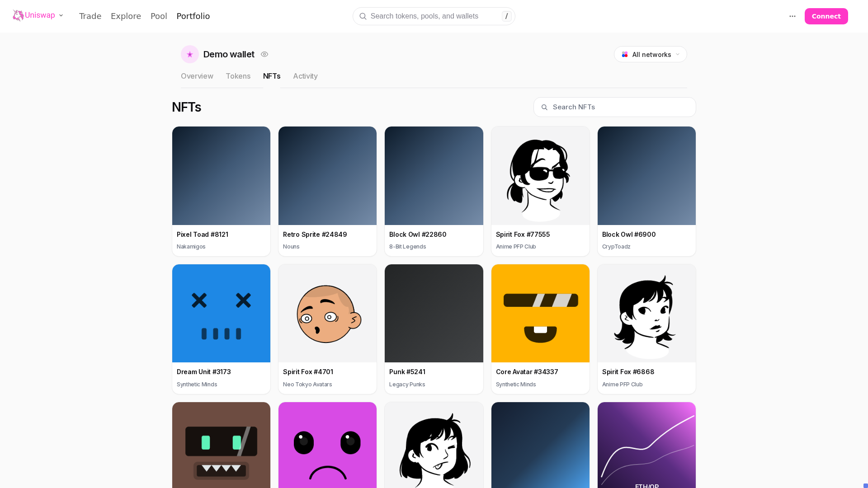Open the Block Owl #22860 image
868x488 pixels.
point(434,176)
